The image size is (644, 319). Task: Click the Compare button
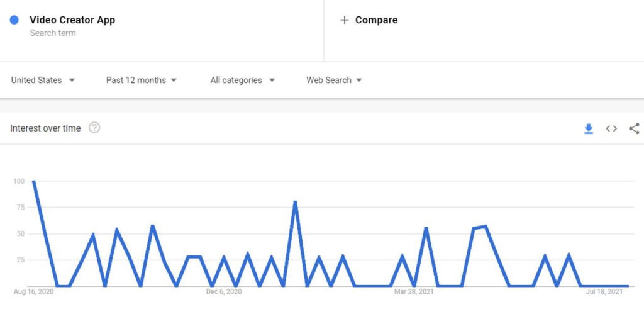(376, 20)
